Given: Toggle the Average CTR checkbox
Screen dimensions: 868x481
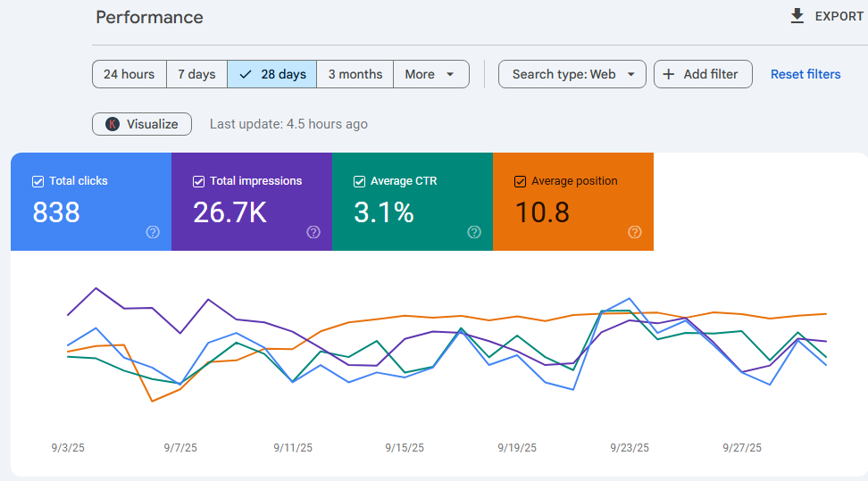Looking at the screenshot, I should click(359, 181).
